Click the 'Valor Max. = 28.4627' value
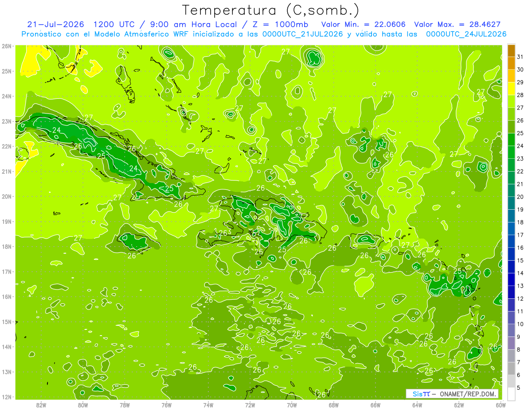Screen dimensions: 532x411 (458, 24)
